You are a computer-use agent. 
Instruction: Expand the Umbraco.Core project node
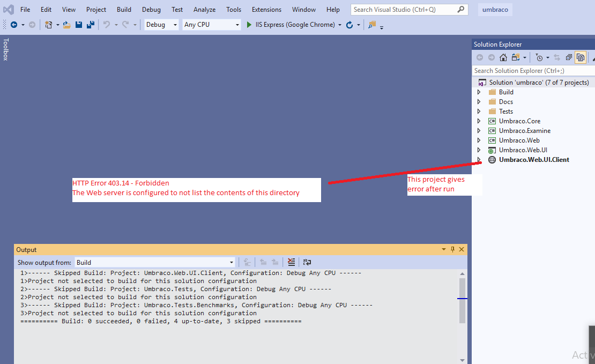(479, 121)
